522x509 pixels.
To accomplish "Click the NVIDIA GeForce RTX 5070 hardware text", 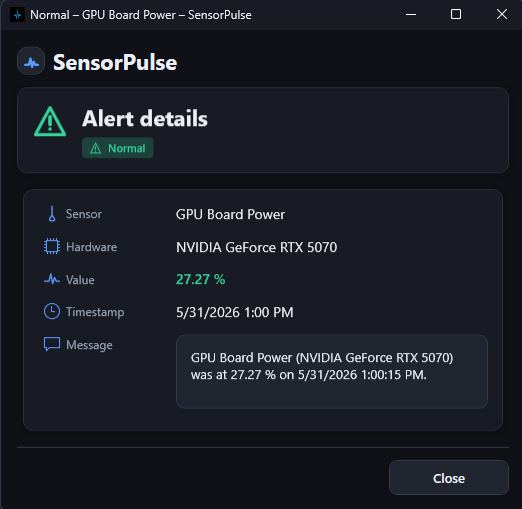I will (256, 247).
